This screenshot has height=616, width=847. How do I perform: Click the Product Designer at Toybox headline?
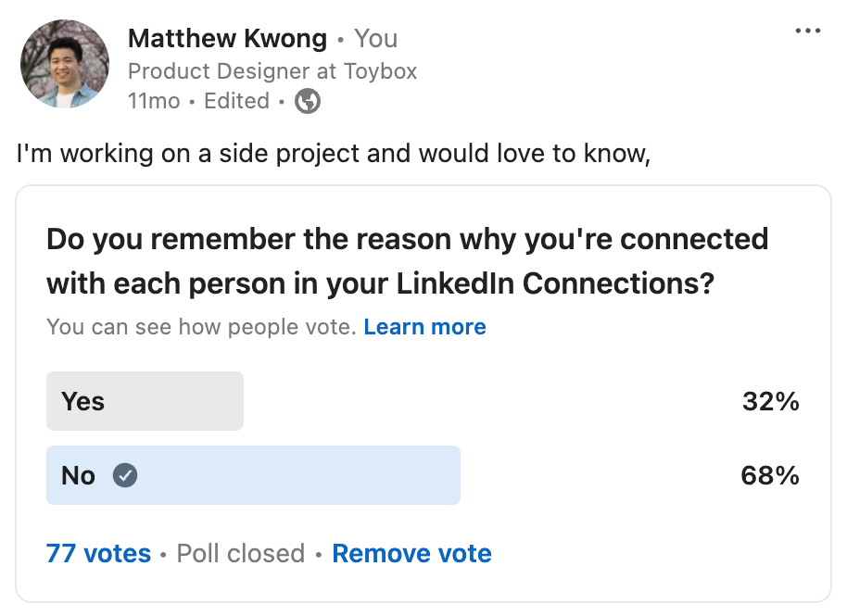(272, 71)
